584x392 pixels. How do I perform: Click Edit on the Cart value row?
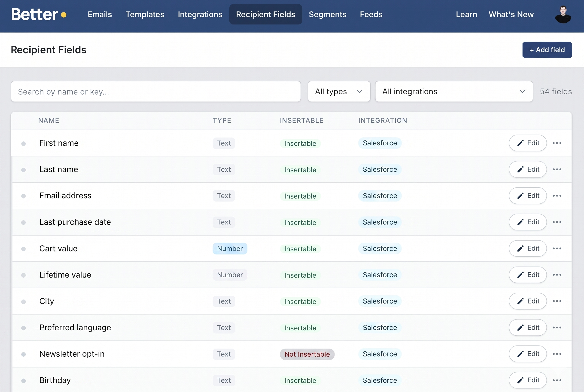528,248
